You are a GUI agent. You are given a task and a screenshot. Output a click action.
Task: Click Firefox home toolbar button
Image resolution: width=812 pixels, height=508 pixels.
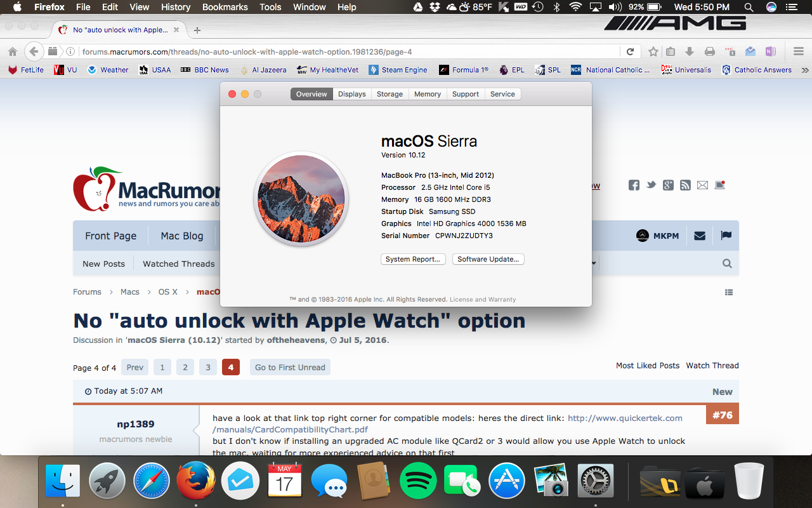pos(13,51)
